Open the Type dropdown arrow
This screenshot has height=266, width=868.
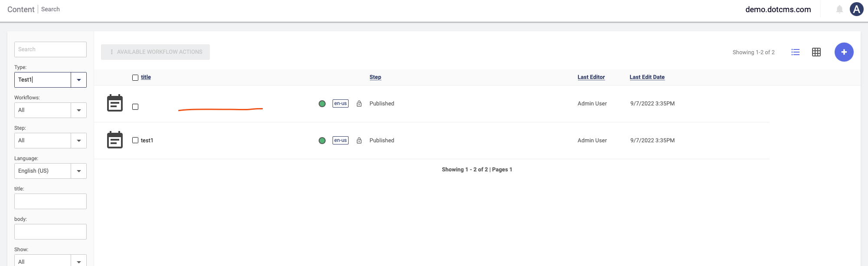tap(79, 80)
